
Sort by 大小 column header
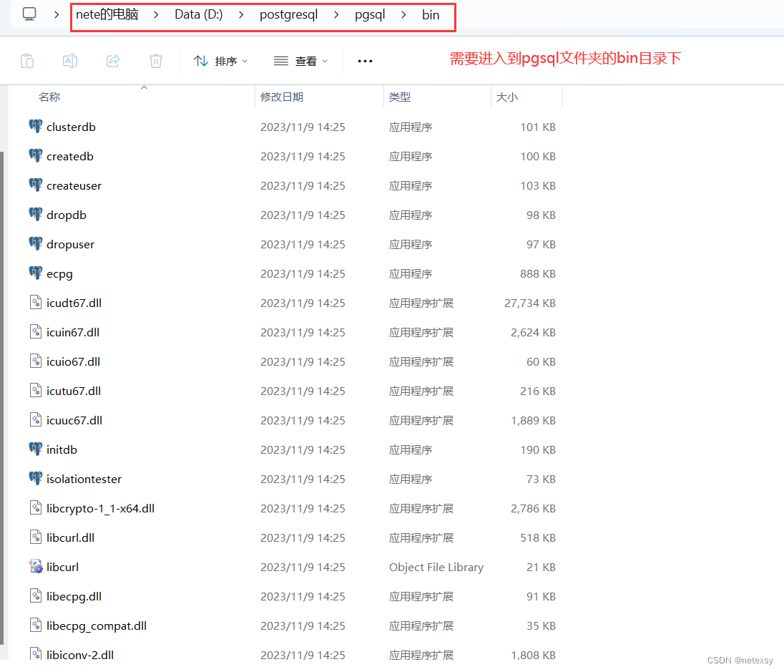(x=506, y=97)
